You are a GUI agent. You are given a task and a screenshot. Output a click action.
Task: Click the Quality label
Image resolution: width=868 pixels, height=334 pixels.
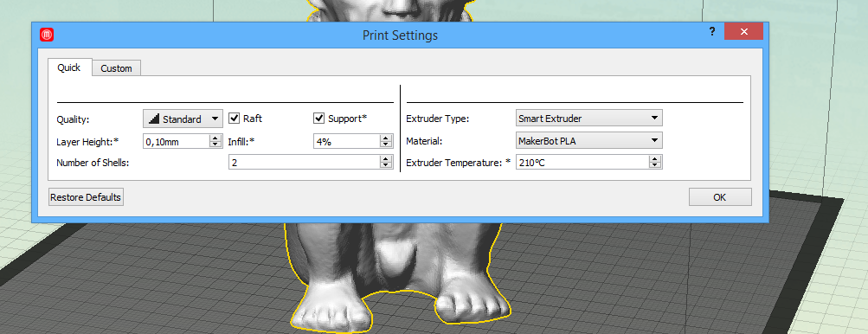[73, 119]
